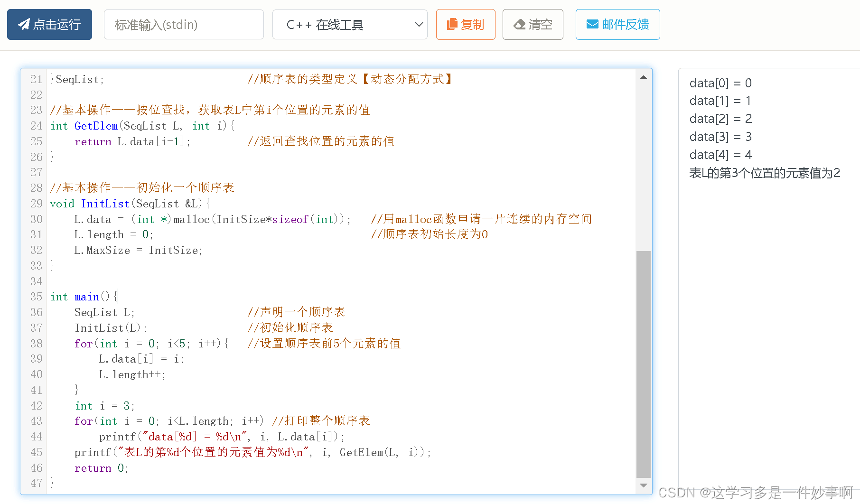The width and height of the screenshot is (860, 504).
Task: Click output line 'data[4] = 4'
Action: (720, 155)
